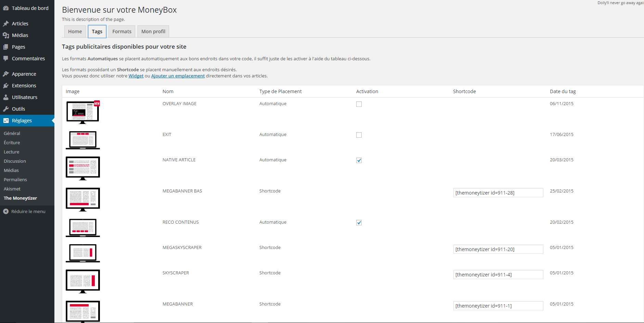Click the Articles pushpin icon
Image resolution: width=644 pixels, height=323 pixels.
(6, 24)
